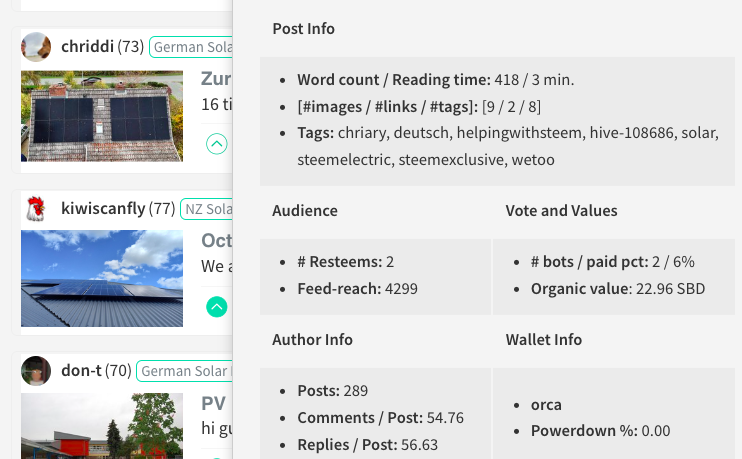Viewport: 742px width, 459px height.
Task: Click the 'Post Info' section heading
Action: (303, 29)
